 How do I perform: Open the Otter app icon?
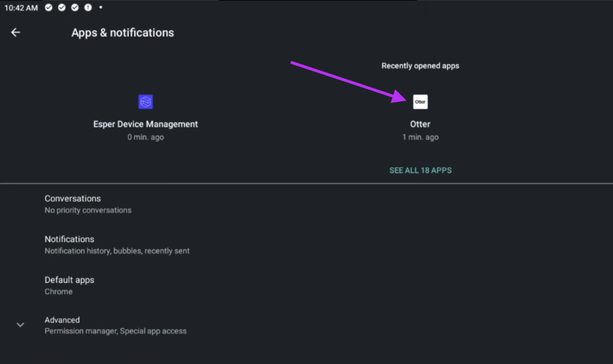(420, 102)
